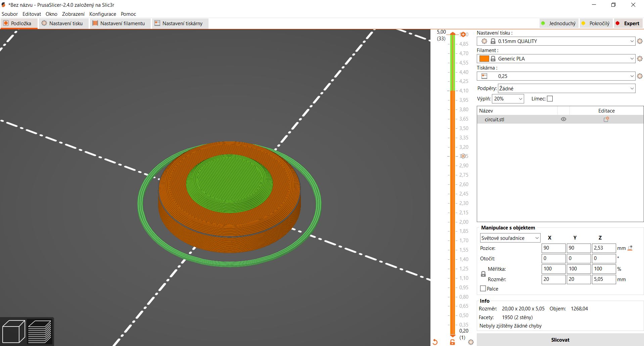
Task: Enable the Límec checkbox
Action: pos(550,99)
